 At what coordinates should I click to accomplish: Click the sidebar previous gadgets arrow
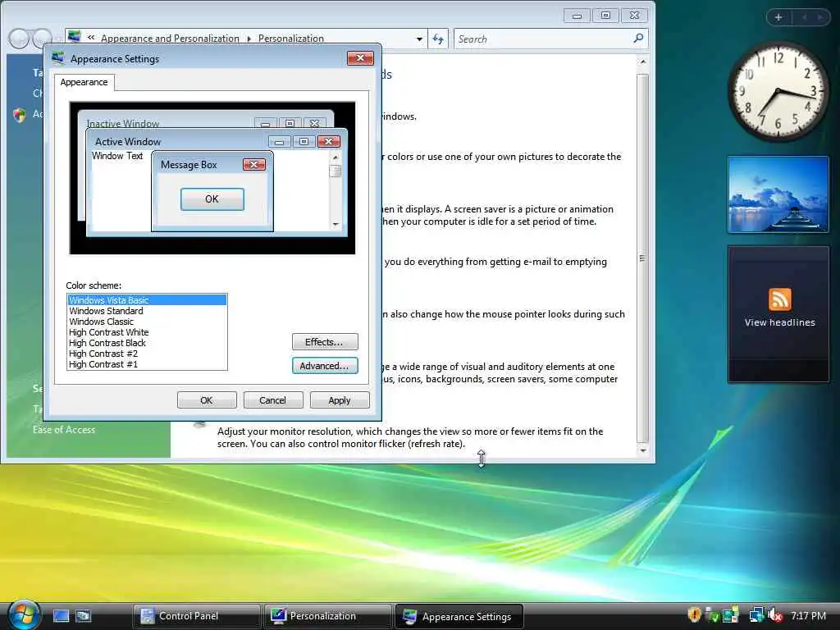(x=804, y=17)
